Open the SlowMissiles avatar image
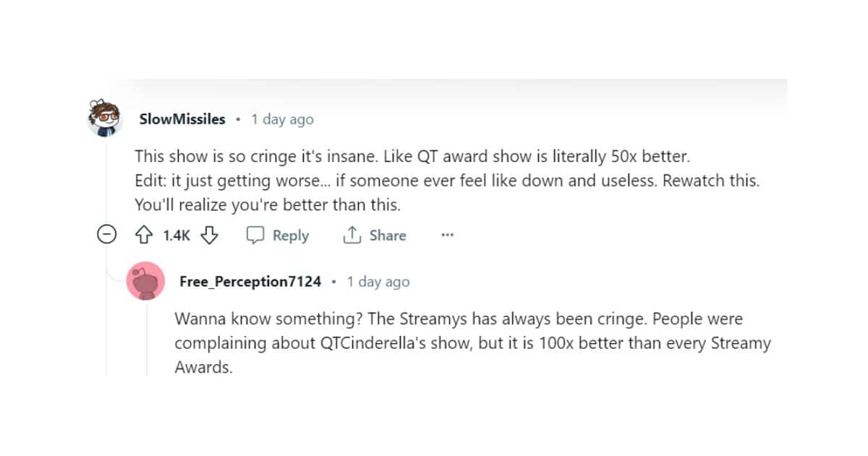The width and height of the screenshot is (868, 456). click(105, 118)
